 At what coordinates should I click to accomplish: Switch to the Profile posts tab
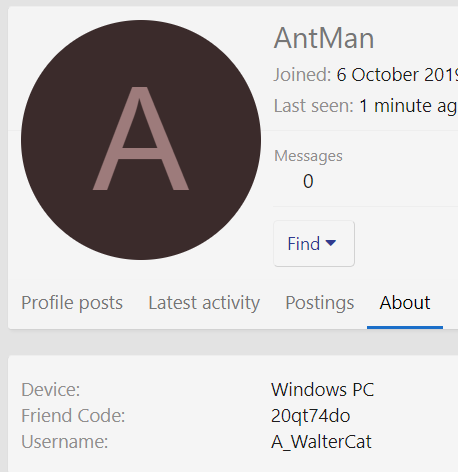[72, 303]
